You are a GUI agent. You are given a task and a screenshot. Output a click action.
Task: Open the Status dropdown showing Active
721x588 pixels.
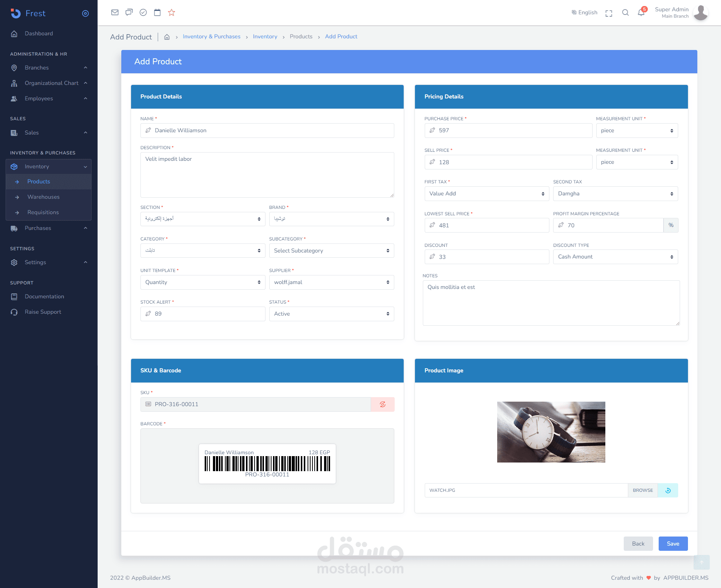click(x=331, y=314)
